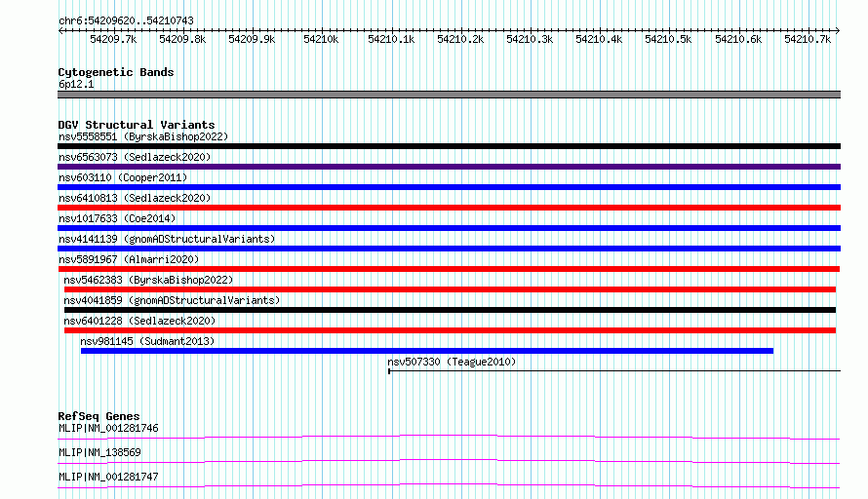Click the nsv5558551 (ByrskaBishop2022) label
The height and width of the screenshot is (499, 868).
[143, 136]
